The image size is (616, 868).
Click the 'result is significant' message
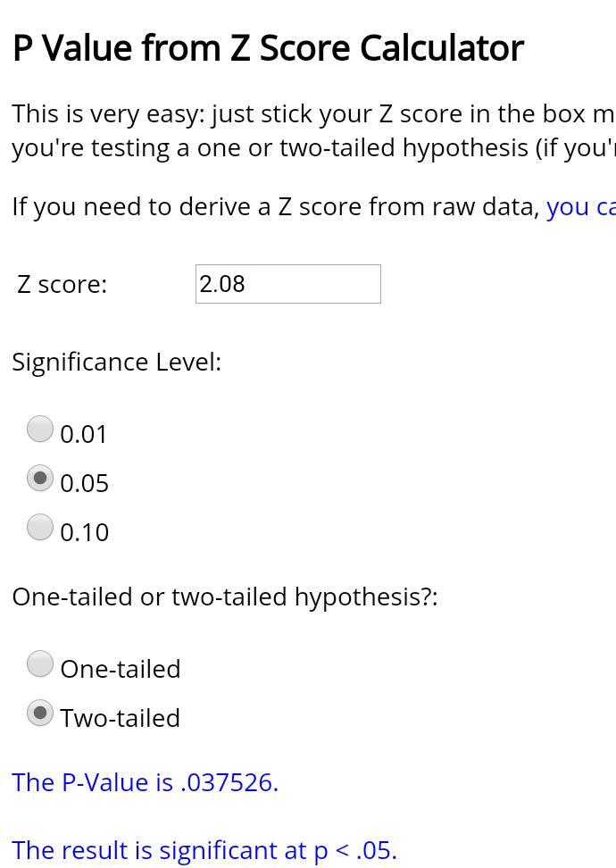(204, 850)
